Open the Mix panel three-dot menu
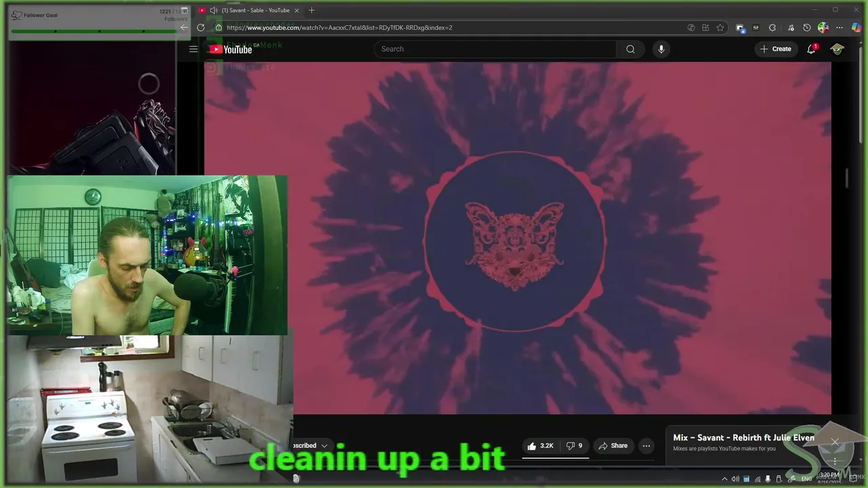868x488 pixels. tap(835, 461)
